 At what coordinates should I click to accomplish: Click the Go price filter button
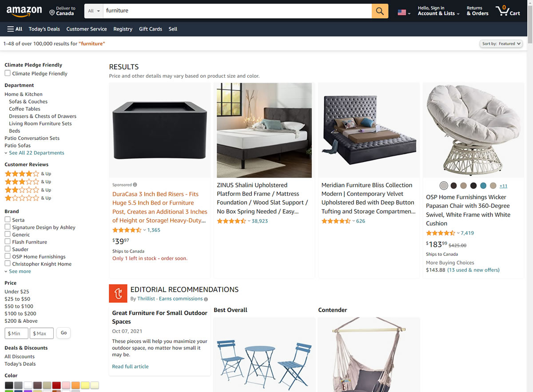point(64,333)
